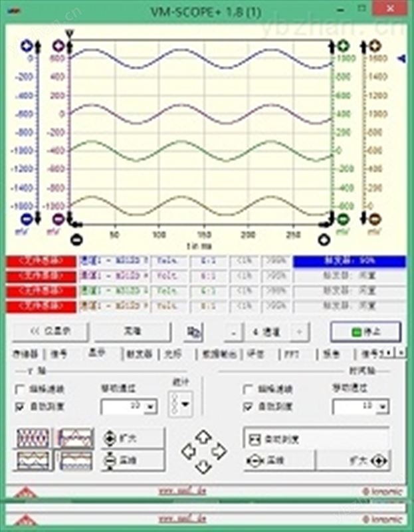Click the time-axis compress button
The width and height of the screenshot is (414, 532).
click(x=279, y=461)
